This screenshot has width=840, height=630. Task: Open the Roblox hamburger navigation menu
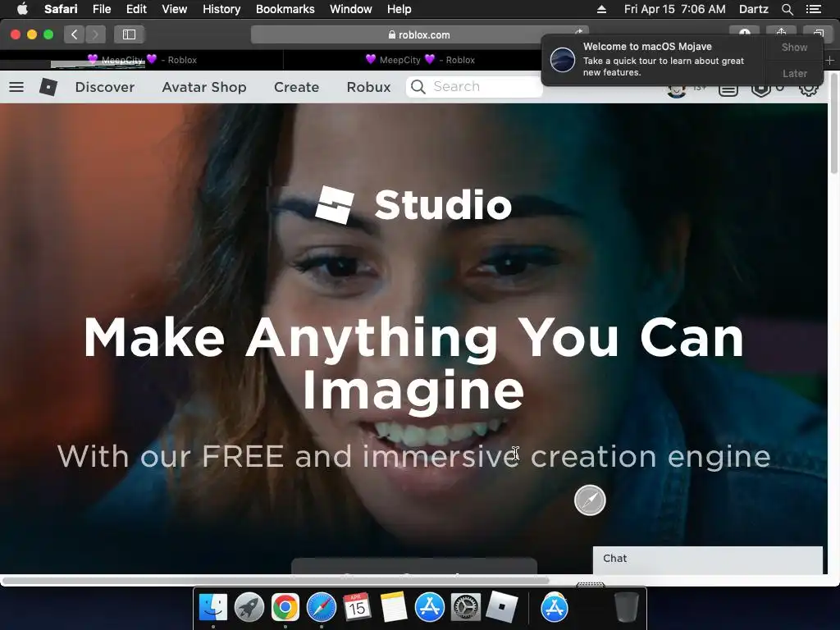point(16,87)
